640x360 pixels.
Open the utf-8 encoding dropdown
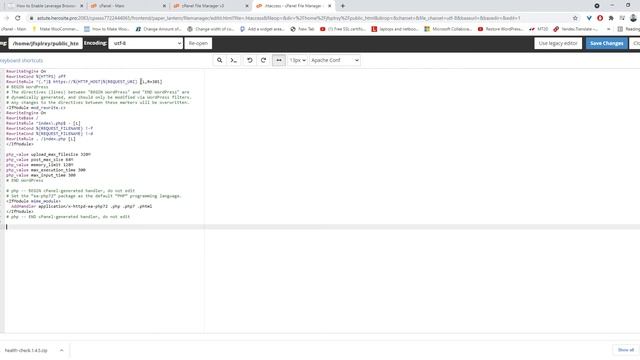pos(145,43)
